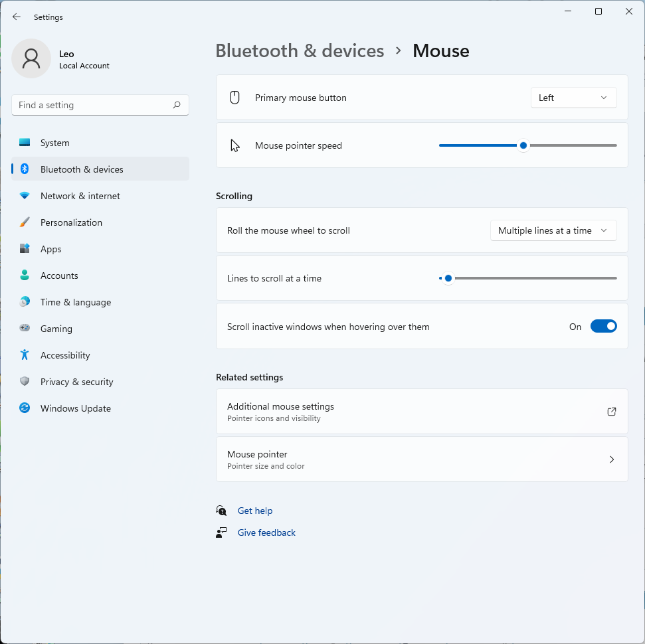
Task: Click the Time & language clock icon
Action: click(x=25, y=302)
